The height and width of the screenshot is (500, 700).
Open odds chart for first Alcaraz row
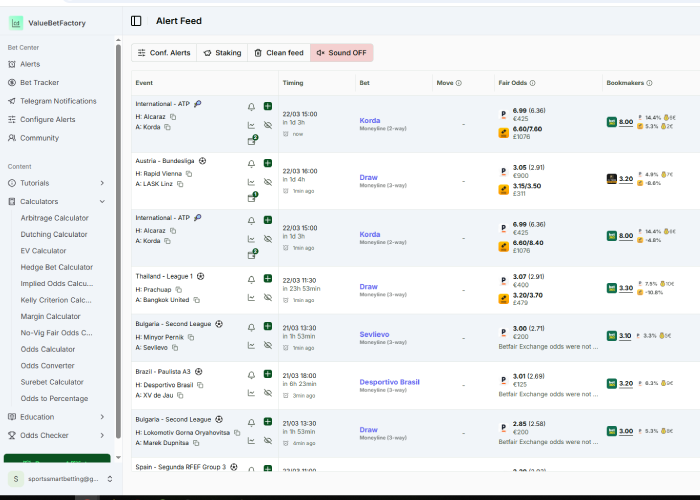(251, 125)
